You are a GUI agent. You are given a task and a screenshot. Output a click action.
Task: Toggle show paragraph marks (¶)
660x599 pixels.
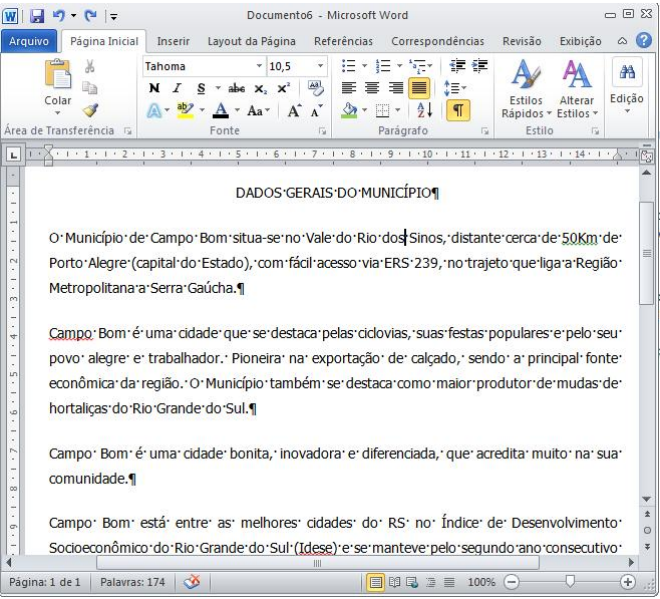point(458,110)
